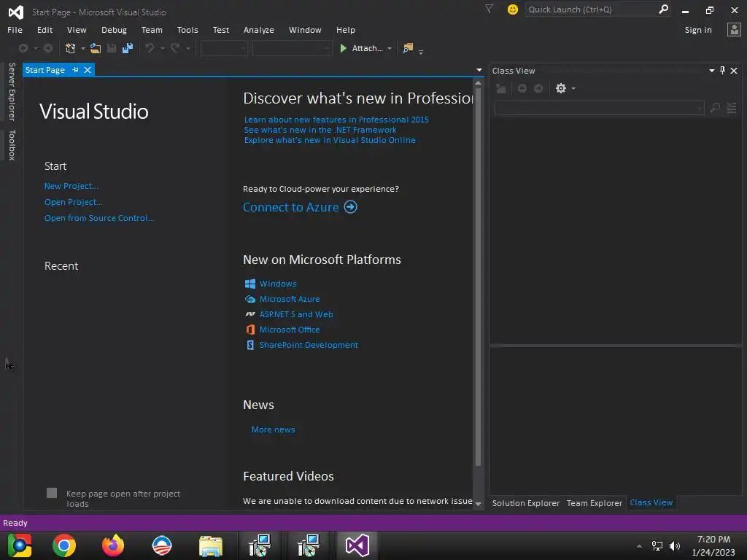Click the Start Page scroll up arrow
The height and width of the screenshot is (560, 747).
pyautogui.click(x=478, y=83)
